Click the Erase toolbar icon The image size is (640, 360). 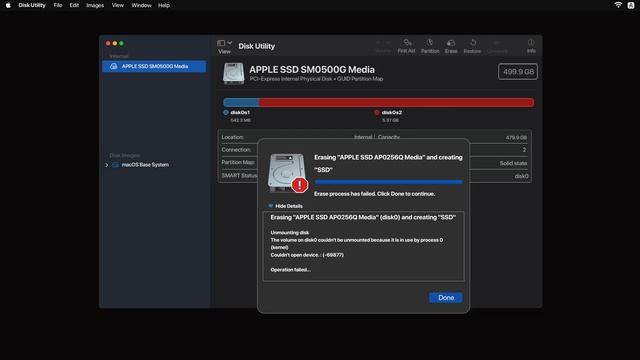(451, 47)
